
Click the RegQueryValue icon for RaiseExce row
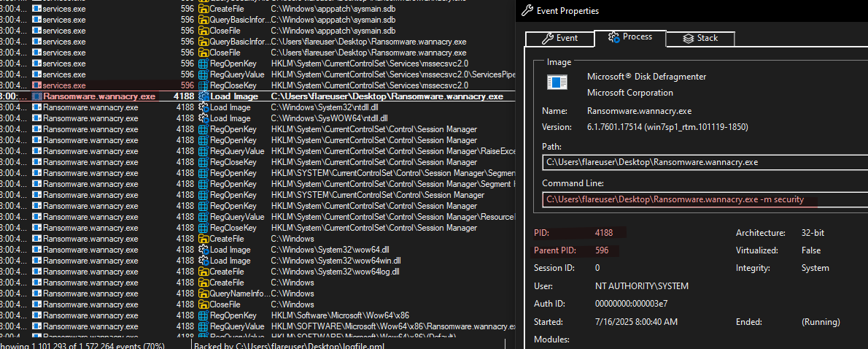(203, 151)
